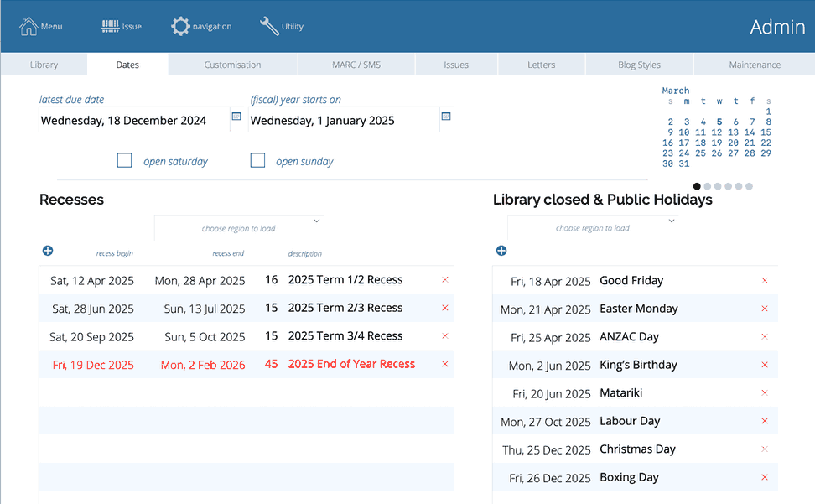Open the navigation gear icon

pyautogui.click(x=180, y=26)
